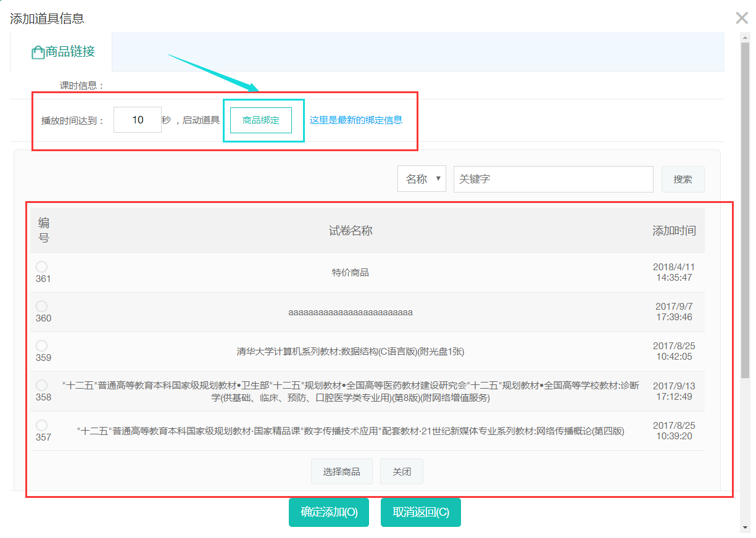This screenshot has height=538, width=756.
Task: Choose radio button for item 359
Action: tap(41, 346)
